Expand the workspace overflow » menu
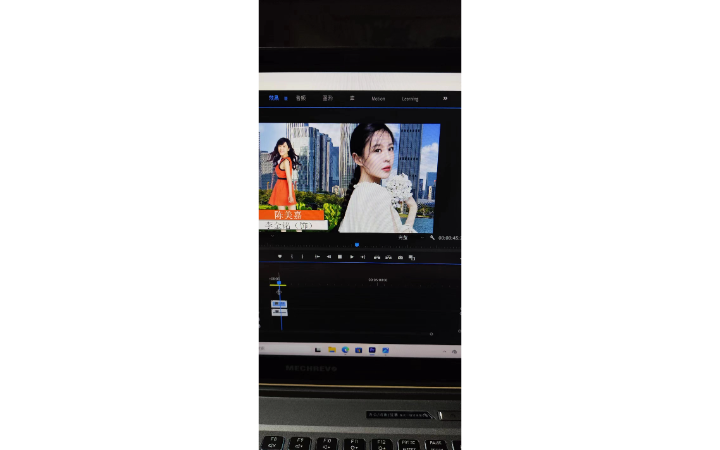 (445, 98)
